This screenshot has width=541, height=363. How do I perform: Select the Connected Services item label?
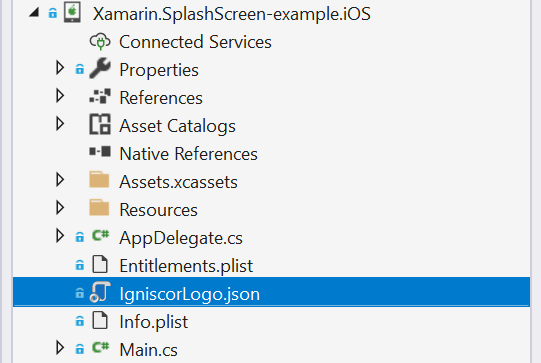point(195,42)
